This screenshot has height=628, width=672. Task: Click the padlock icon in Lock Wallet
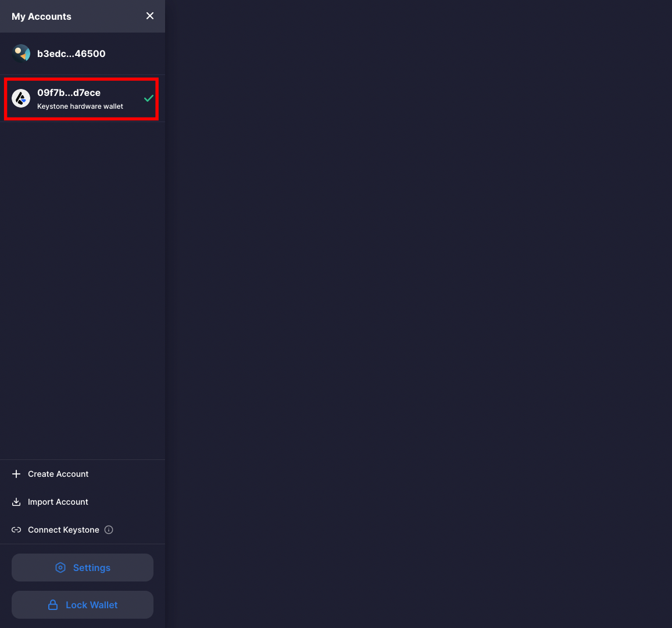pos(53,605)
